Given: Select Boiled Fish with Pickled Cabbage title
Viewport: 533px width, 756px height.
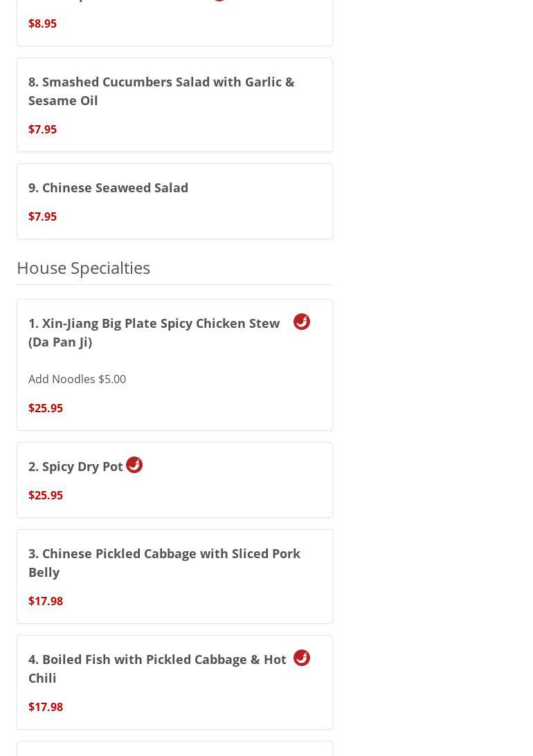Looking at the screenshot, I should pyautogui.click(x=157, y=668).
